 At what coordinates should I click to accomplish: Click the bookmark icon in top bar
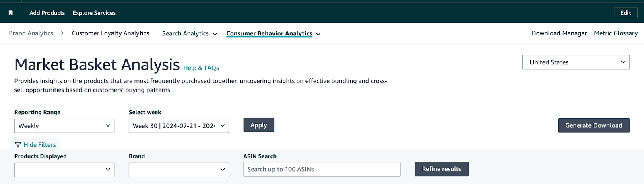[11, 13]
